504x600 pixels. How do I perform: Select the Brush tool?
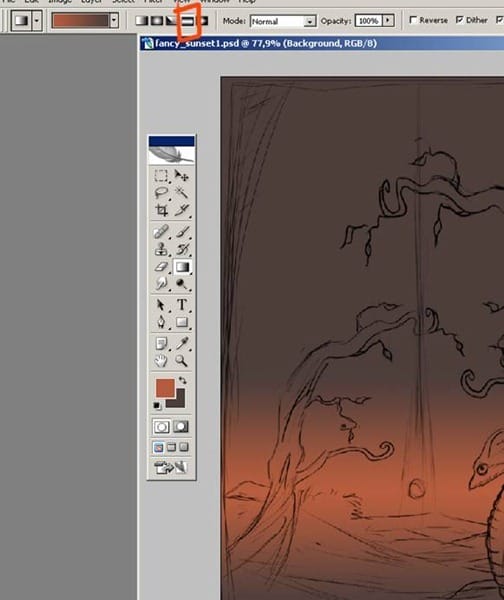181,232
